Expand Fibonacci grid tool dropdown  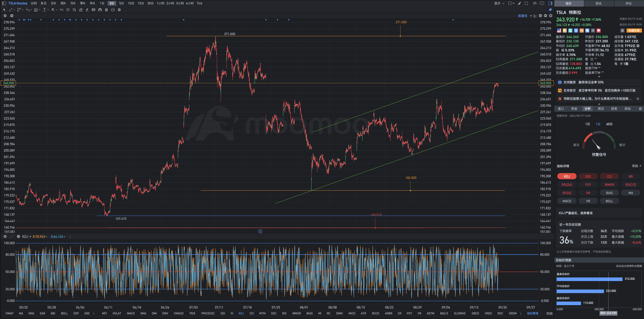tap(40, 10)
